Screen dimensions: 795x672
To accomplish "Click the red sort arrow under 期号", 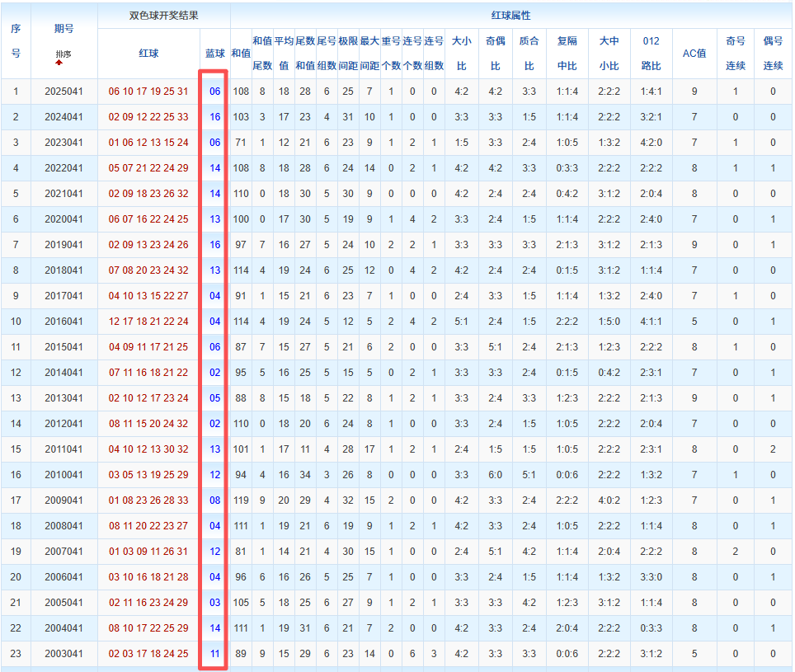I will point(59,62).
